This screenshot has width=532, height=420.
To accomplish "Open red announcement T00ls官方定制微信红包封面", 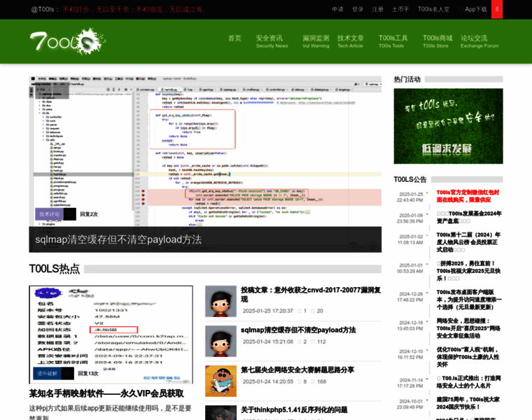I will tap(468, 196).
